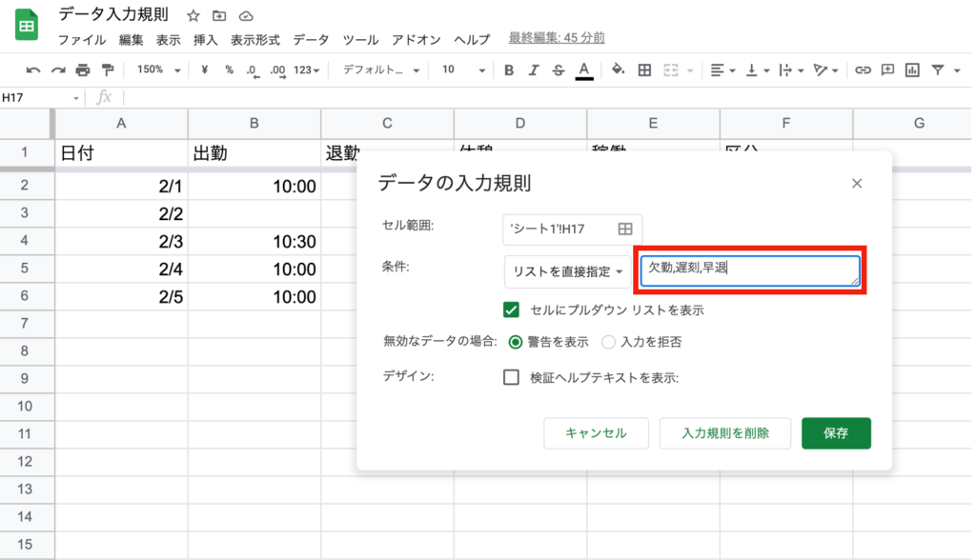Open more number formats 123 dropdown

pos(306,70)
